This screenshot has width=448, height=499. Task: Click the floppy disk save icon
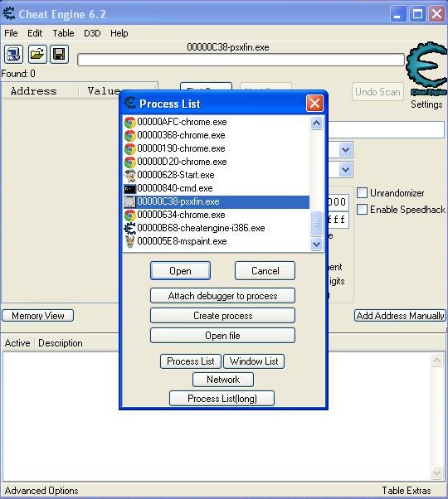pos(59,54)
